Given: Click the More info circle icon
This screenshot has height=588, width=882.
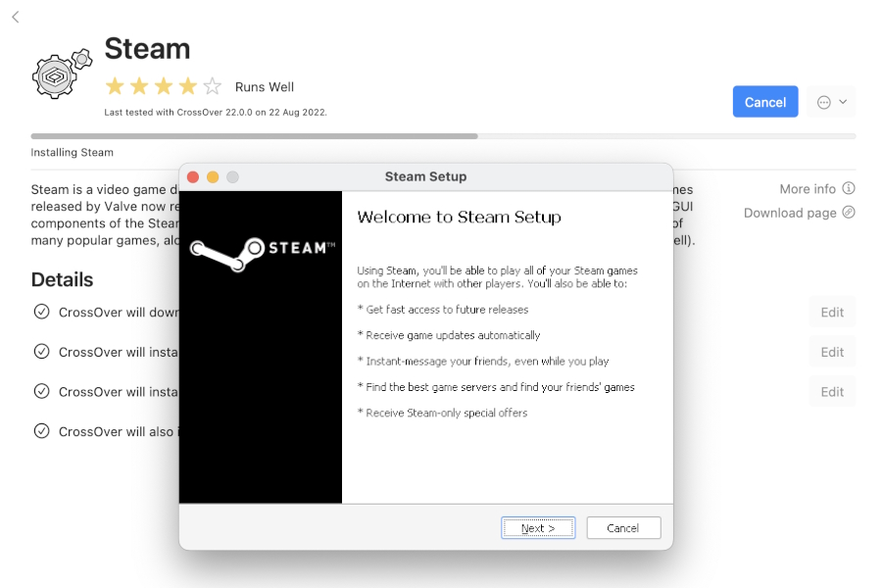Looking at the screenshot, I should click(849, 188).
